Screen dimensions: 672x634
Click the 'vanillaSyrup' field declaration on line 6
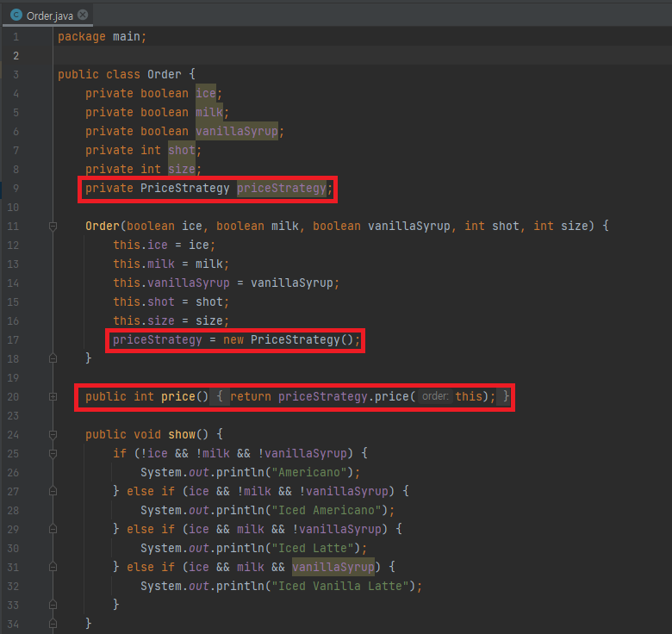237,131
